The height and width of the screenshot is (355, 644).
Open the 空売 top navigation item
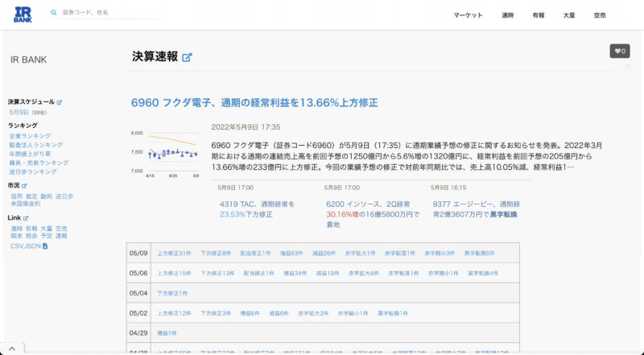pos(600,15)
